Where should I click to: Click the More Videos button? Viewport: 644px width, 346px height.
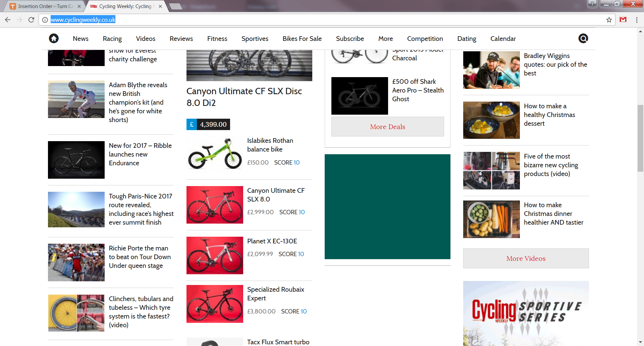pyautogui.click(x=526, y=258)
